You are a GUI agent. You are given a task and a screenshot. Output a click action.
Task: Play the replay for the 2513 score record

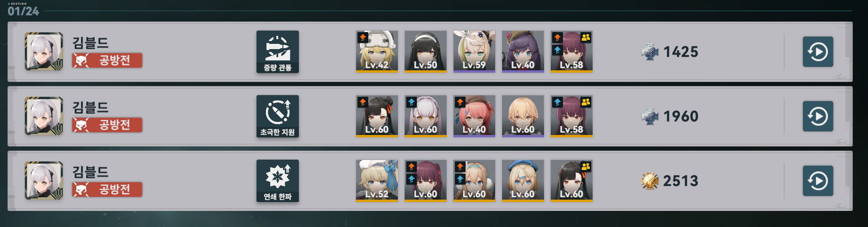(x=818, y=181)
